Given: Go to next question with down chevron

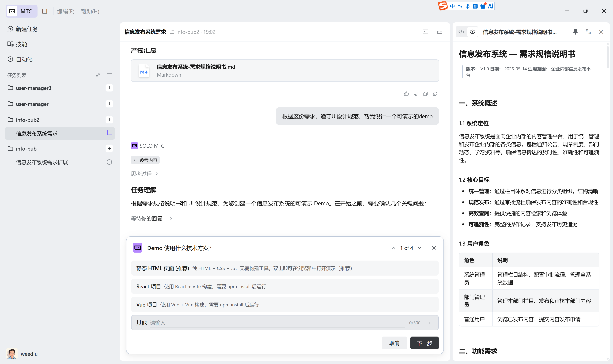Looking at the screenshot, I should (420, 248).
